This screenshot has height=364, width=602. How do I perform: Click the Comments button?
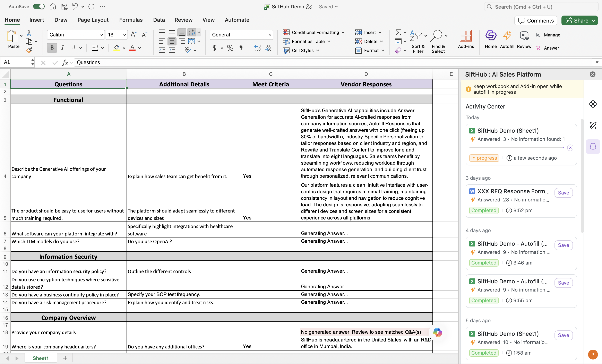click(536, 20)
